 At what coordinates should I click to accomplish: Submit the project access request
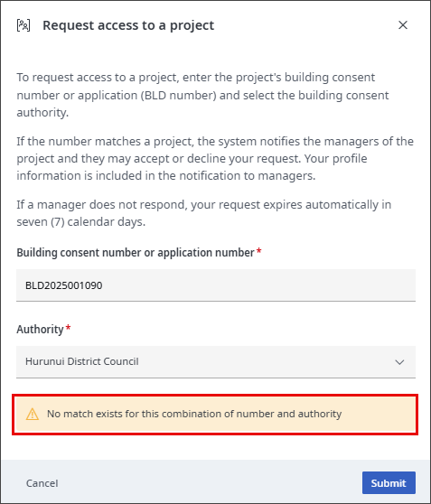click(x=389, y=483)
